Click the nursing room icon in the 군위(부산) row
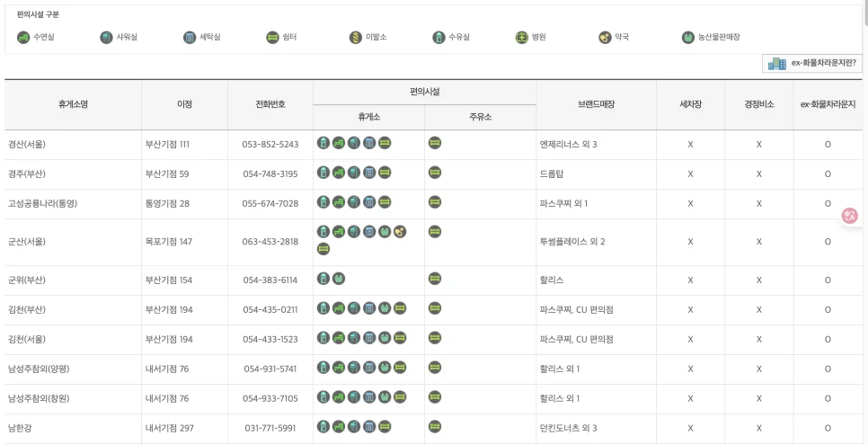The height and width of the screenshot is (445, 868). [x=323, y=279]
